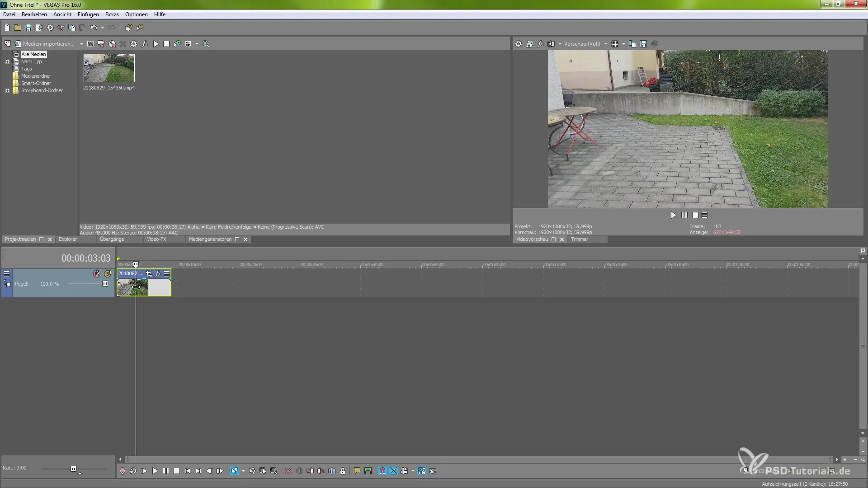Pause the video preview
The width and height of the screenshot is (868, 488).
pyautogui.click(x=684, y=216)
